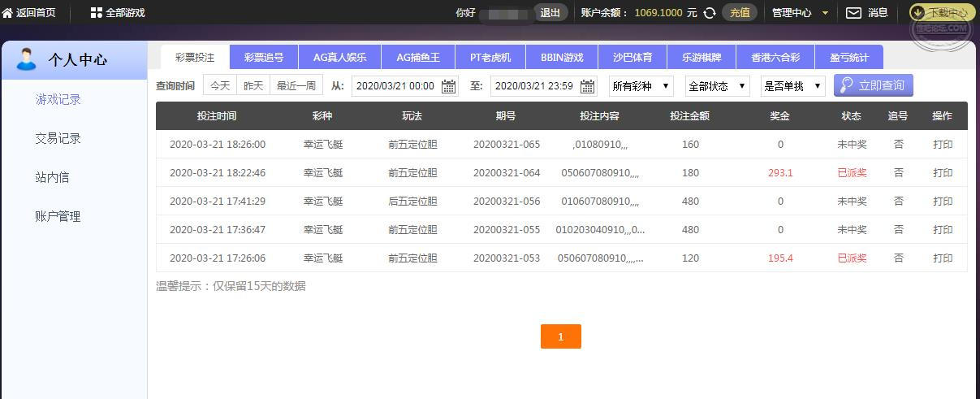
Task: Click the 已派奖 status for issue 20200321-064
Action: (x=852, y=173)
